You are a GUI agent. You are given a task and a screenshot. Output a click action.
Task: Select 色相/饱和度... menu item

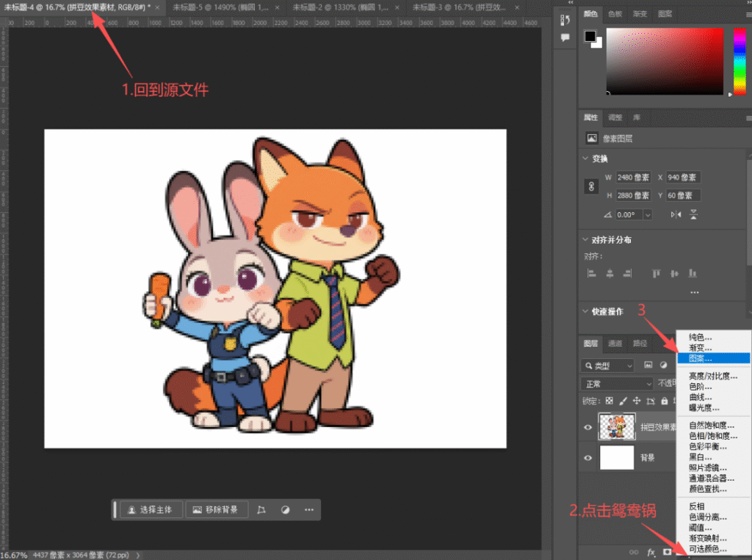click(x=713, y=436)
